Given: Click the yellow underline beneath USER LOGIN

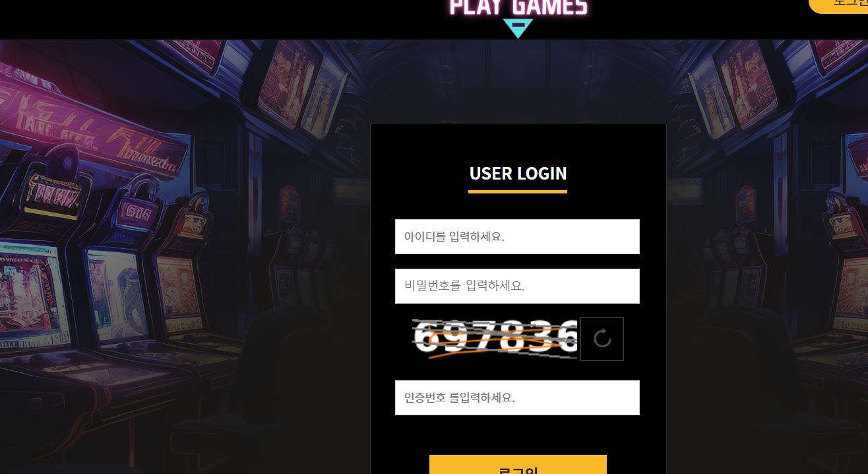Looking at the screenshot, I should (518, 191).
